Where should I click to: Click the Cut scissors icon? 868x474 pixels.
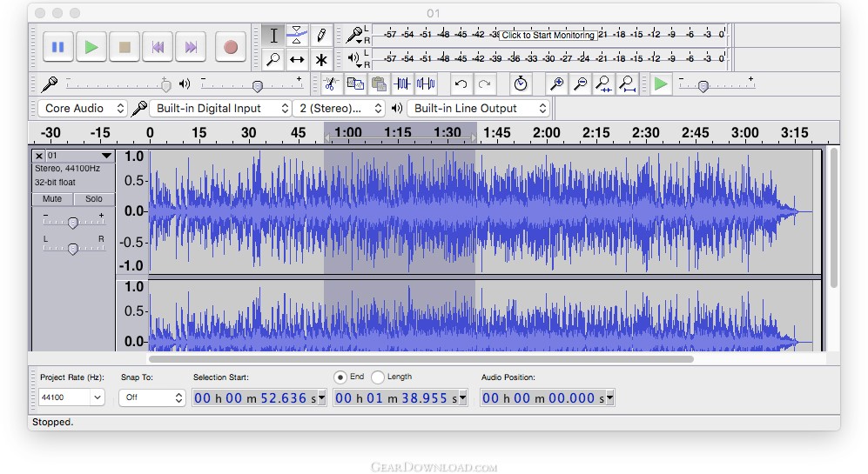[331, 84]
